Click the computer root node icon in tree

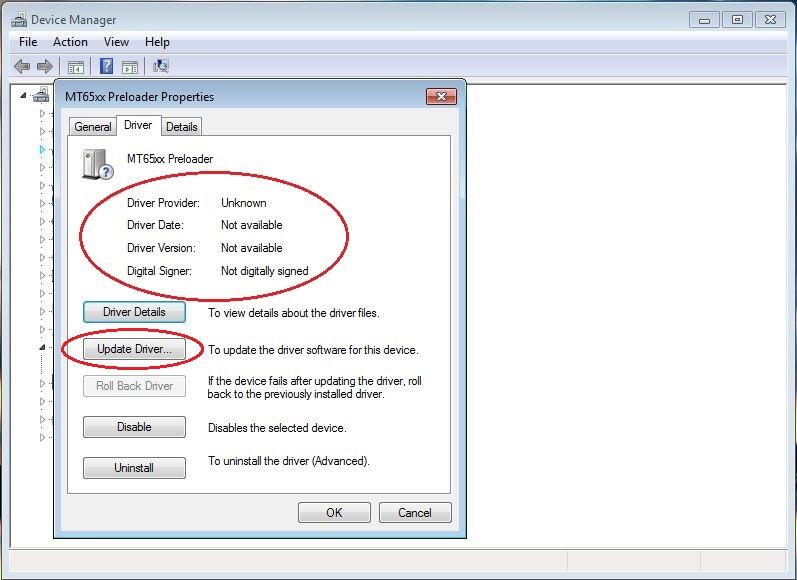[41, 95]
